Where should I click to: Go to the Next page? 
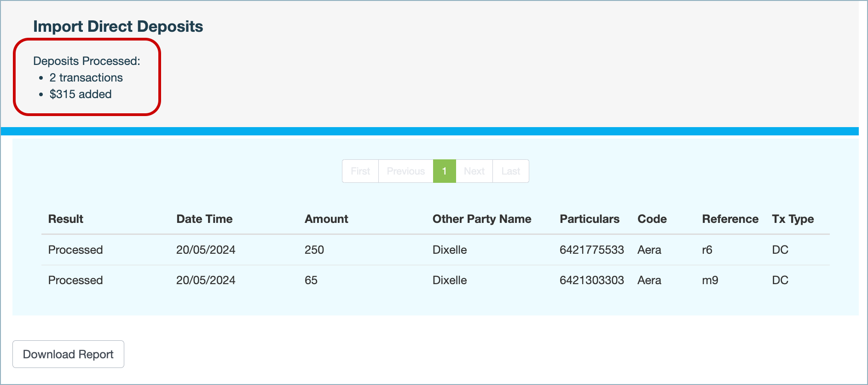coord(474,171)
